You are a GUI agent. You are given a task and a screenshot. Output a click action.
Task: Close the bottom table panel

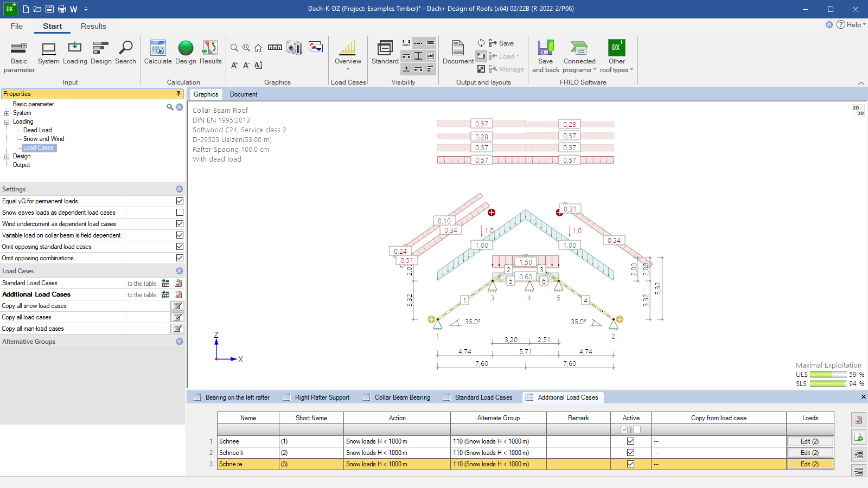click(863, 397)
